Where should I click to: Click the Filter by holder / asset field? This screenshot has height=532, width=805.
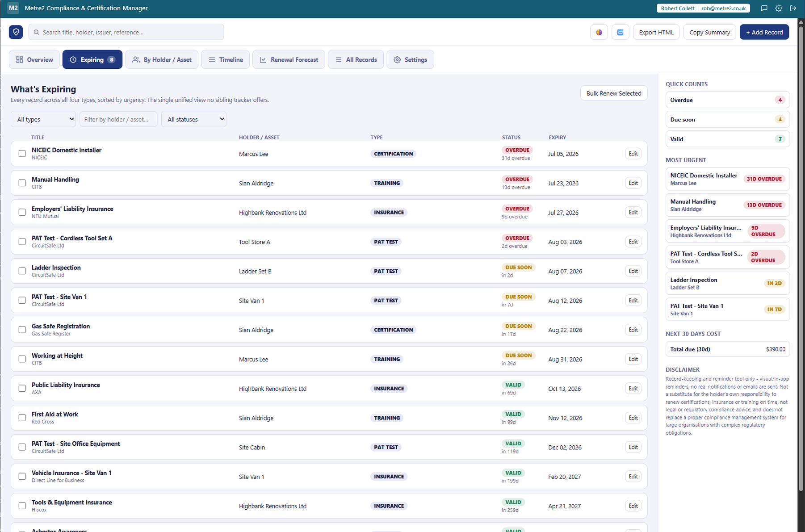118,119
